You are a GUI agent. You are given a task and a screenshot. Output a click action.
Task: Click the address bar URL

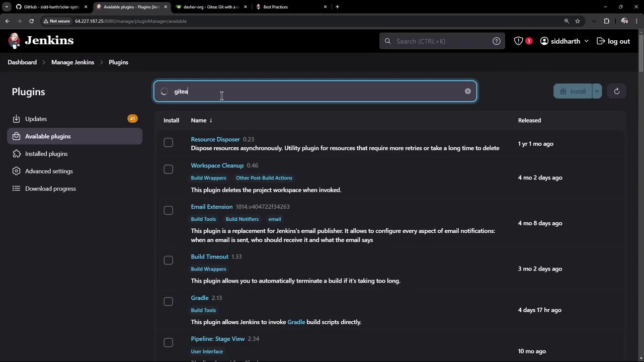pyautogui.click(x=131, y=21)
